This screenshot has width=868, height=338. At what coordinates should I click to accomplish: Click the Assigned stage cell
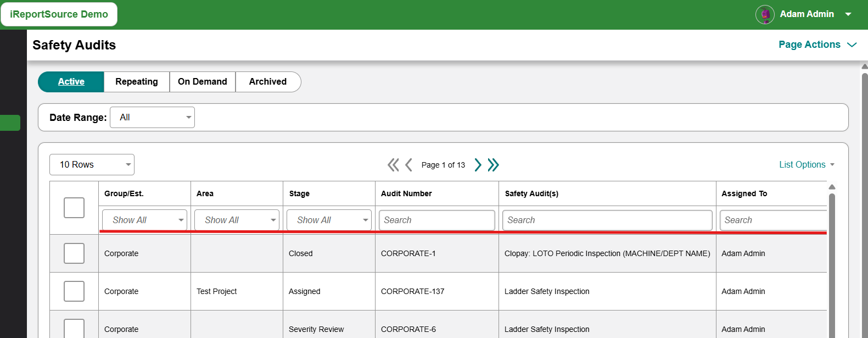coord(305,291)
